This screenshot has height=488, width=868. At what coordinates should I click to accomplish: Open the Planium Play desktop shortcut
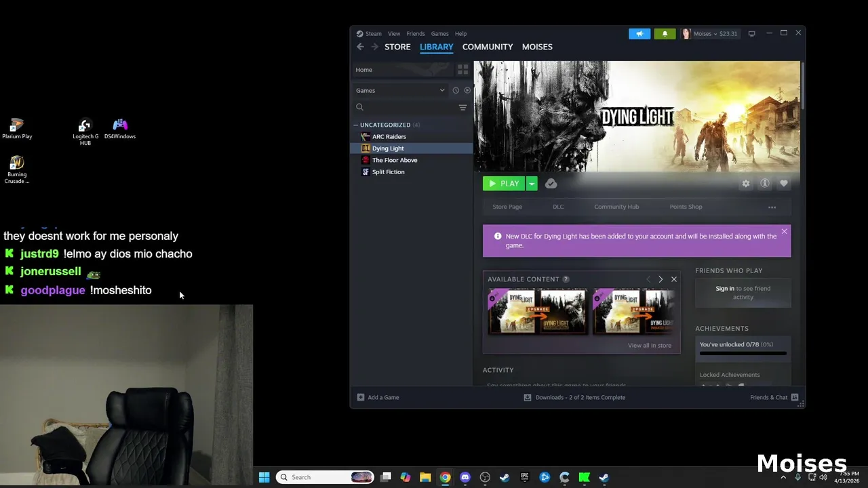17,129
